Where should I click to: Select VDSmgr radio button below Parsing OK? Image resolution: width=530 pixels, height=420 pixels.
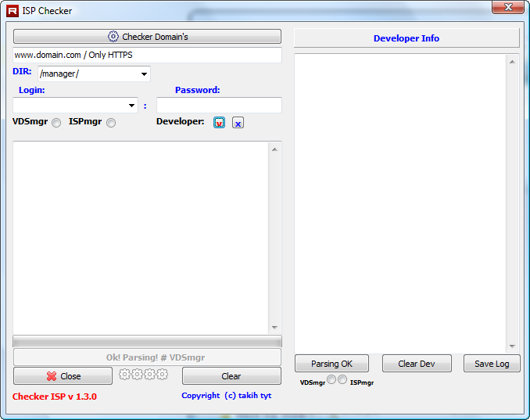pyautogui.click(x=331, y=379)
